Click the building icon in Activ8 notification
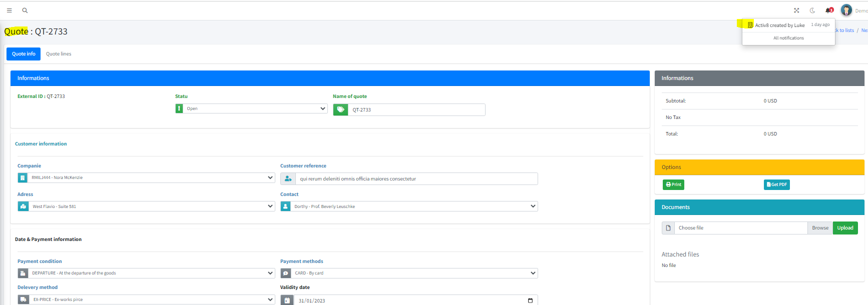The width and height of the screenshot is (868, 305). (x=750, y=25)
